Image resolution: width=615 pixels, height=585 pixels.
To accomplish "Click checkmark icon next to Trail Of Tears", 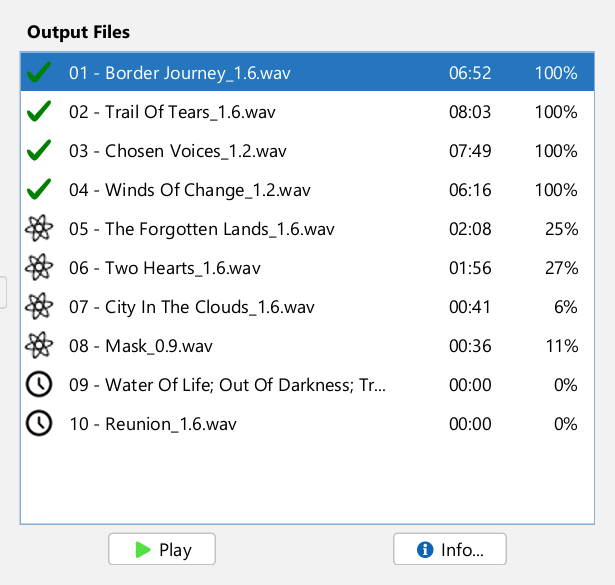I will coord(39,112).
